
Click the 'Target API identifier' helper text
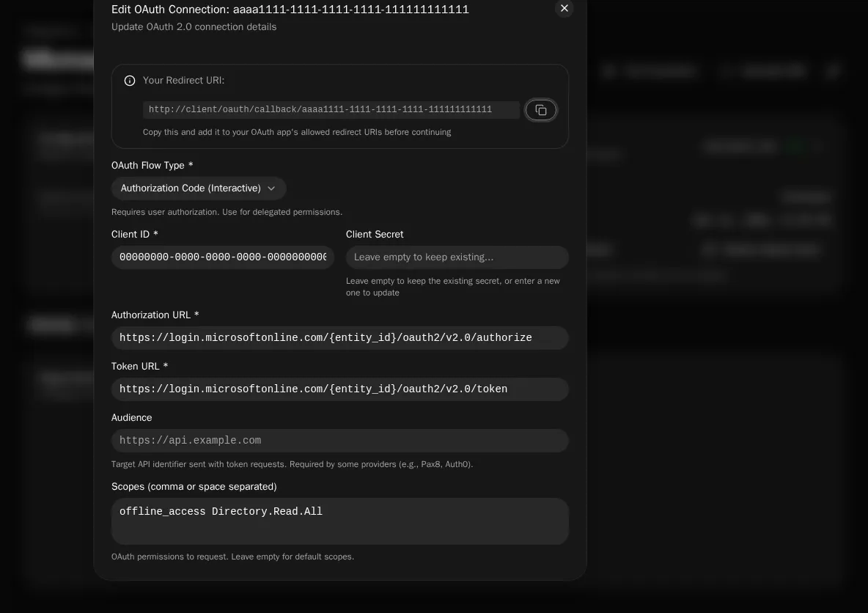coord(292,465)
